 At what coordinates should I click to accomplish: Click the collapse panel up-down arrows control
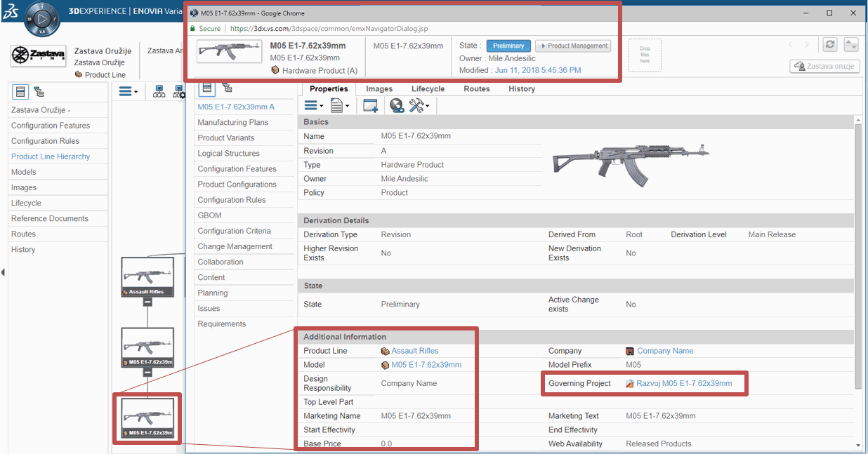[850, 44]
